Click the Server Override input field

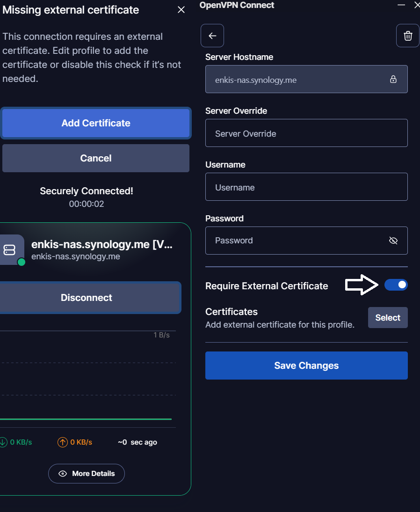click(306, 133)
